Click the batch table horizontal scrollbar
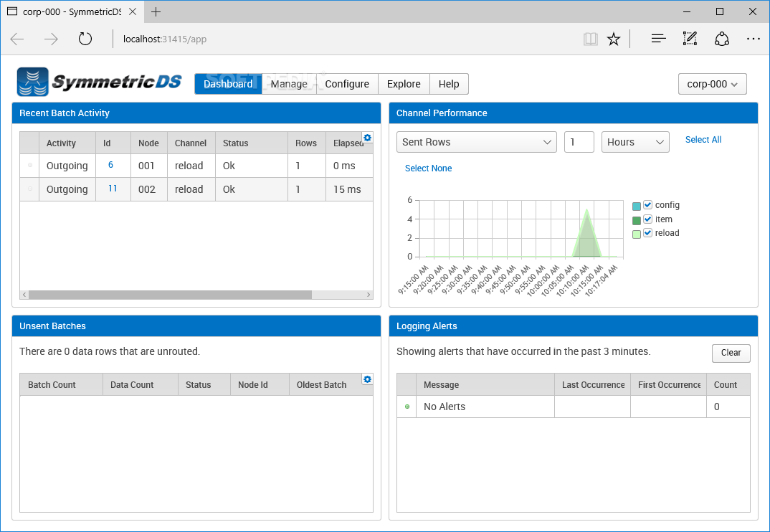Screen dimensions: 770x532 pos(170,295)
